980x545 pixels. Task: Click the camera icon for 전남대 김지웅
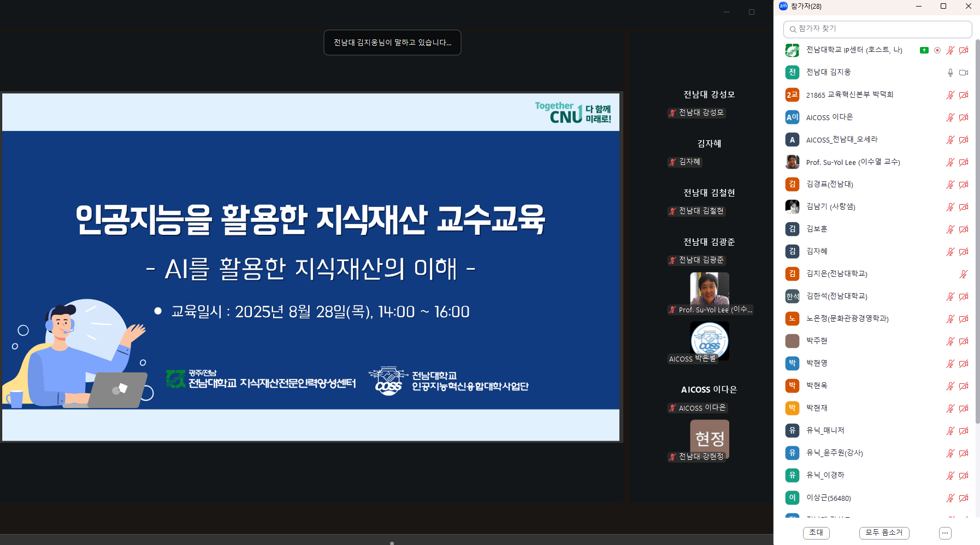pyautogui.click(x=964, y=73)
